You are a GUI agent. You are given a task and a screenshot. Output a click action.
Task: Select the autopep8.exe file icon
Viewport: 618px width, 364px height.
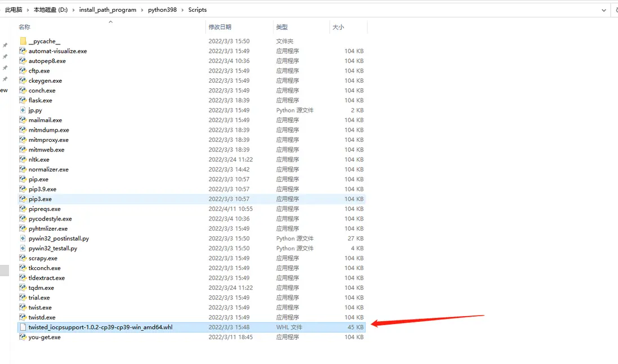[x=23, y=61]
